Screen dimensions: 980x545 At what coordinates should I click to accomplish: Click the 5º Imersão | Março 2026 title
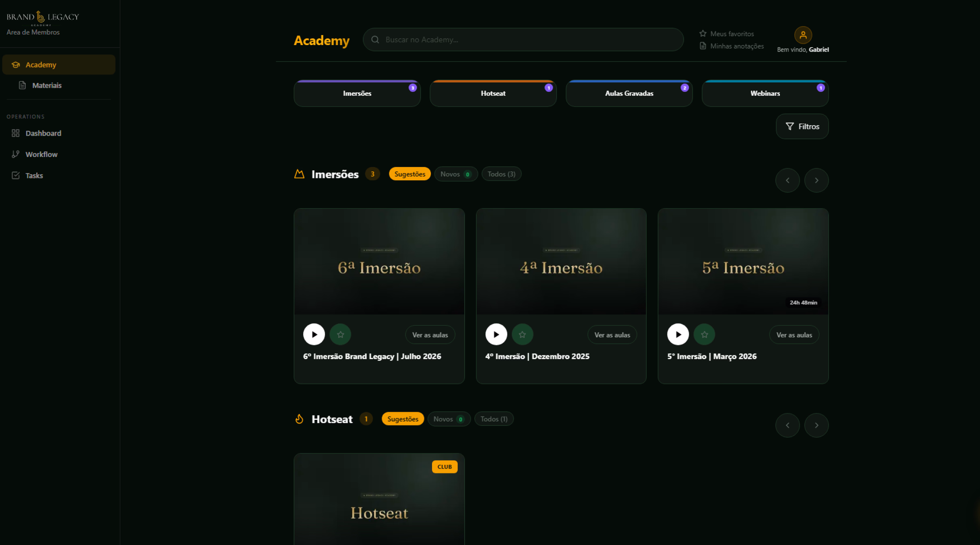coord(712,357)
